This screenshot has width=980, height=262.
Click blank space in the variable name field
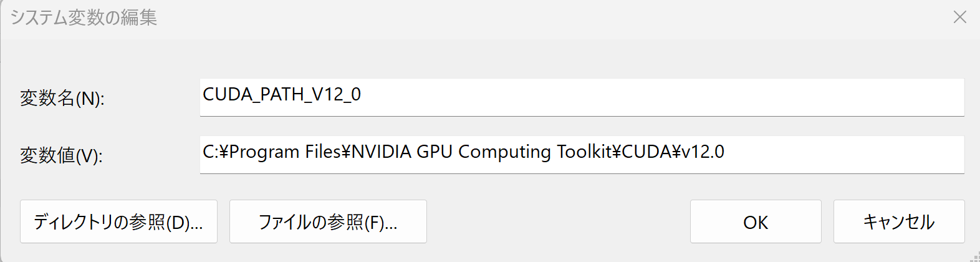(661, 97)
